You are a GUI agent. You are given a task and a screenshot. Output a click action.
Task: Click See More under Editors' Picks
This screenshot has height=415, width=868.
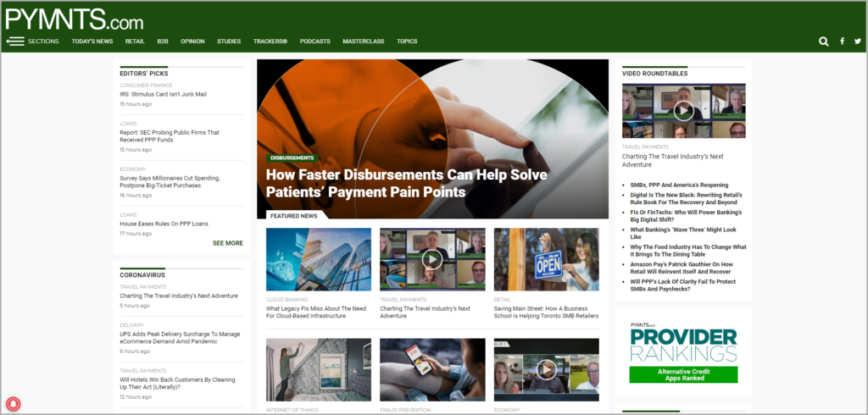coord(227,243)
